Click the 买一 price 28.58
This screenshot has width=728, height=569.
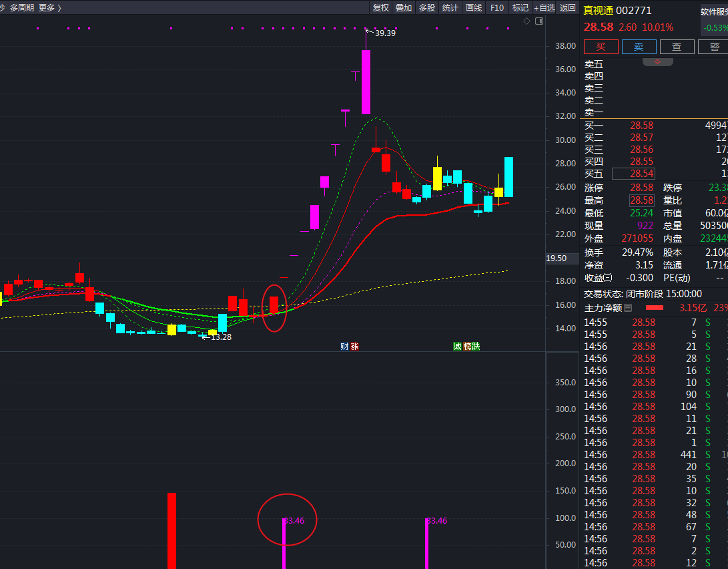pos(642,126)
